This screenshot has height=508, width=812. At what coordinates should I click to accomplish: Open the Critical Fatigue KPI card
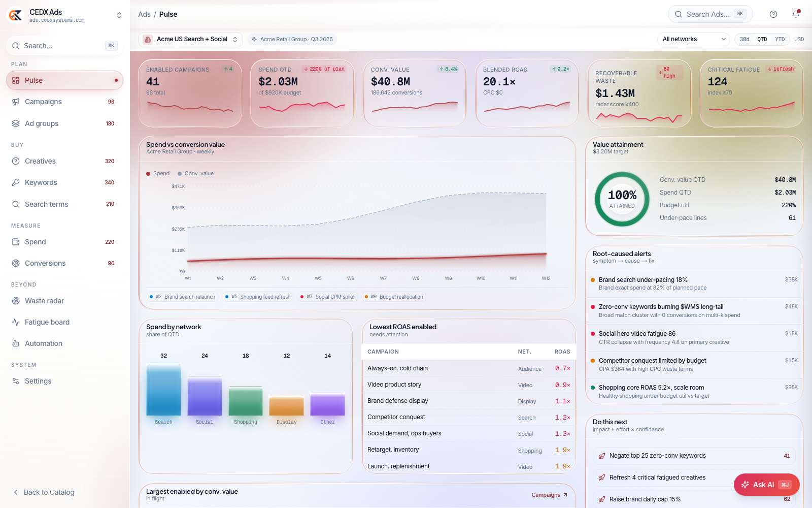click(x=752, y=93)
